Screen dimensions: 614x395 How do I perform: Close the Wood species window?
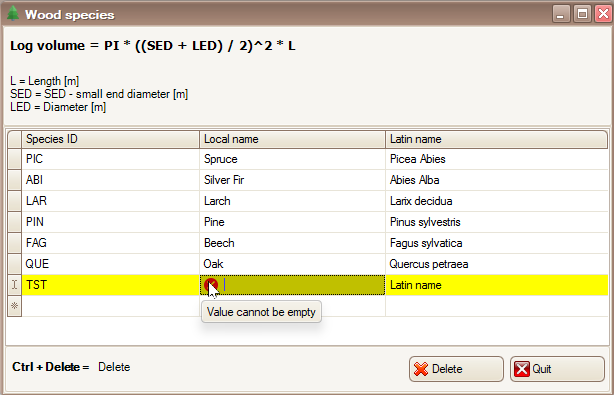(603, 14)
